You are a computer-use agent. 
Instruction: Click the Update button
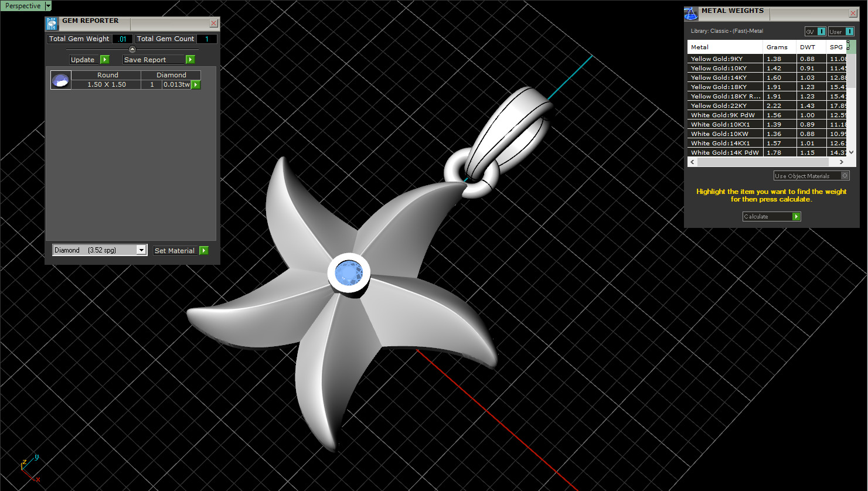pyautogui.click(x=90, y=60)
